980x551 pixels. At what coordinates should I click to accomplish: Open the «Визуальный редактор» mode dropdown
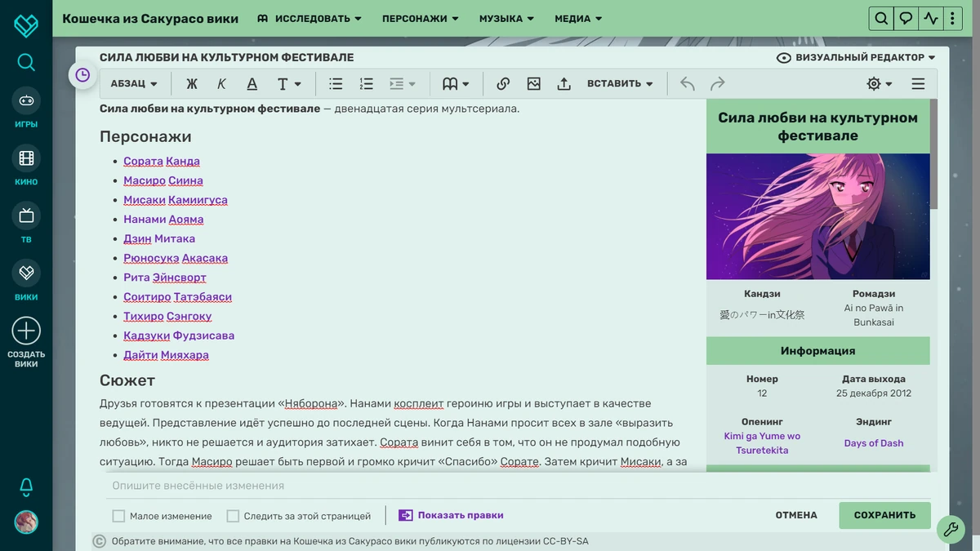(x=853, y=57)
